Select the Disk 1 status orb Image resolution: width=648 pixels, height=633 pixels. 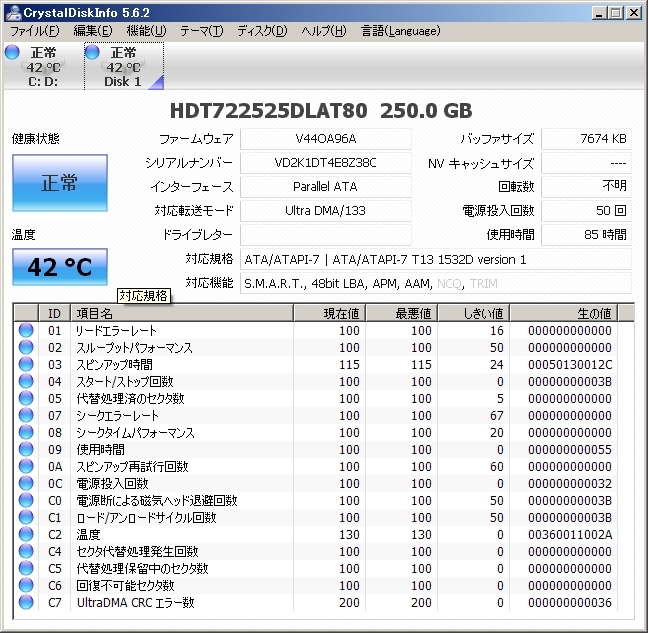point(93,52)
